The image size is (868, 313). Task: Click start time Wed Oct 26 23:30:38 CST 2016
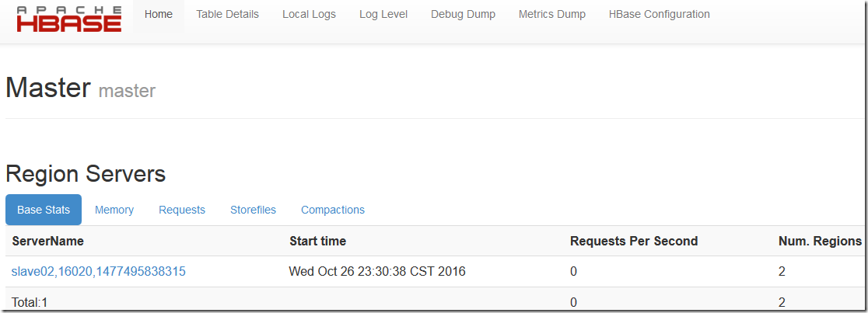tap(377, 272)
